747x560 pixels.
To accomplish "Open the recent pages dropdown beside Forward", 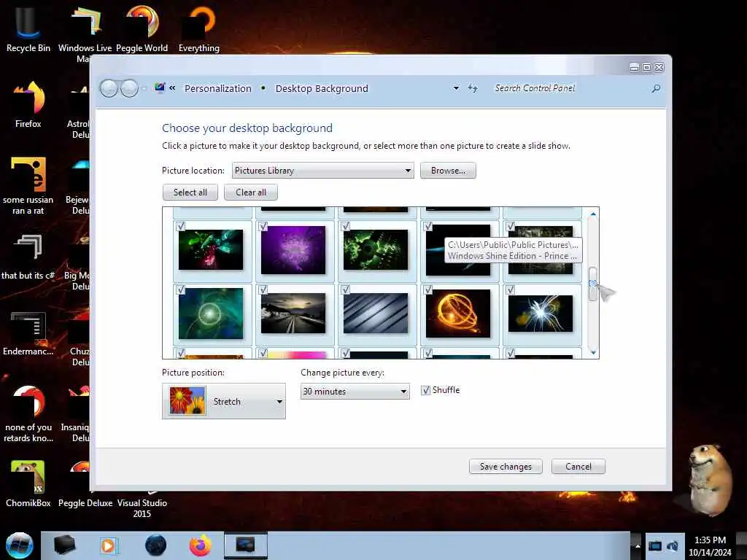I will coord(144,88).
